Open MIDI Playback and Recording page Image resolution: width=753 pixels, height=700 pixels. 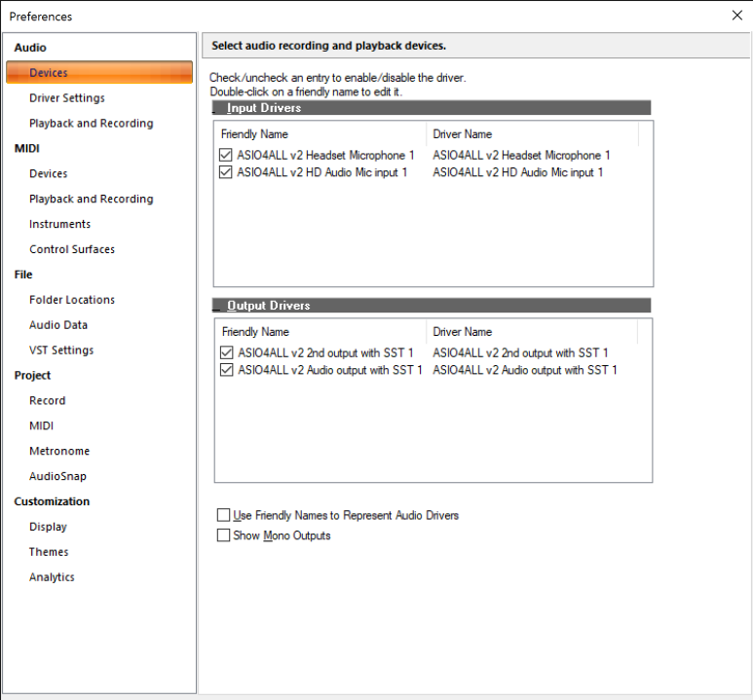pos(92,199)
